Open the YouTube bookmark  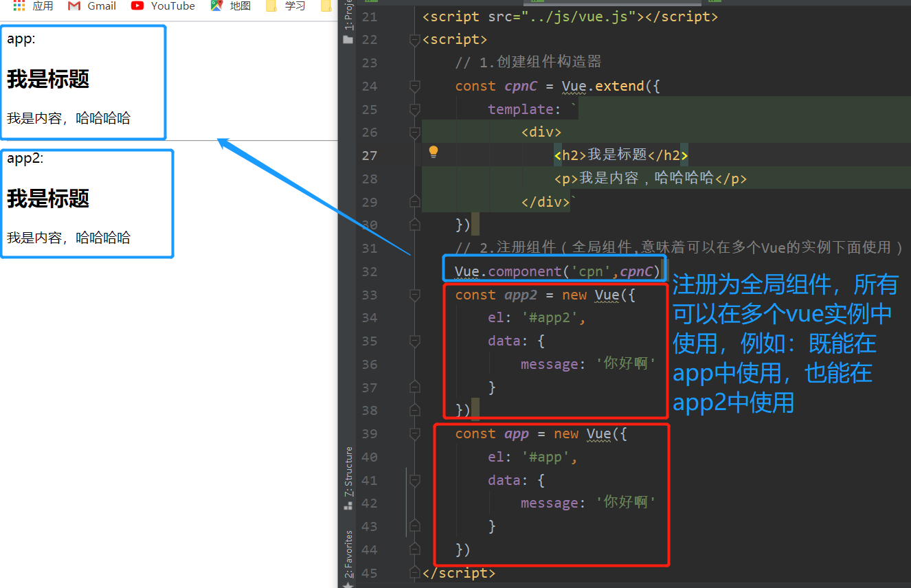164,6
